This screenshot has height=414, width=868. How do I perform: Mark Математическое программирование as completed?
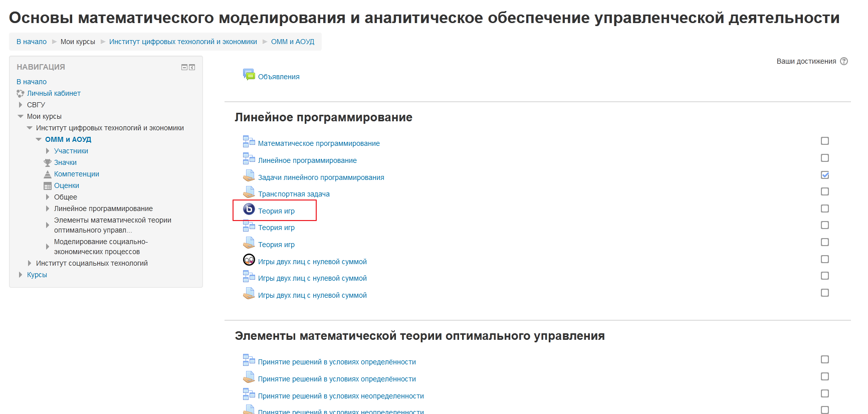(824, 141)
